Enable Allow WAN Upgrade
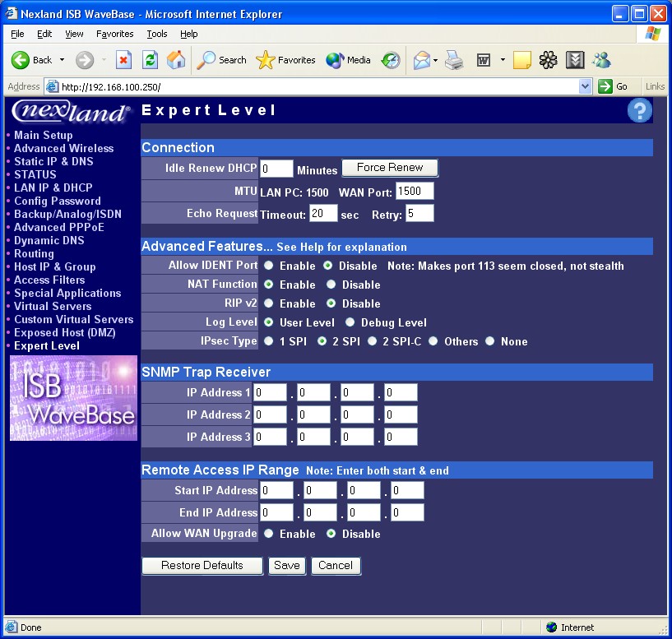Viewport: 672px width, 639px height. coord(269,534)
